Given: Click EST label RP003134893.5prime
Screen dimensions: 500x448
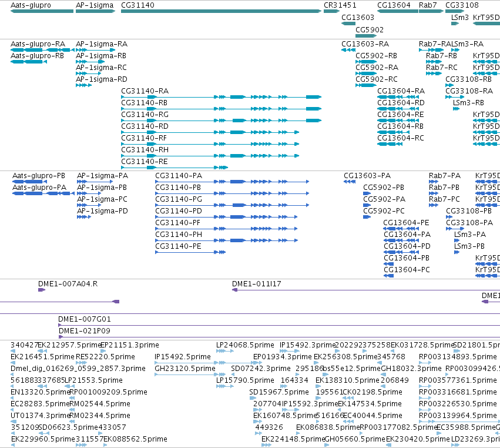Looking at the screenshot, I should 458,357.
